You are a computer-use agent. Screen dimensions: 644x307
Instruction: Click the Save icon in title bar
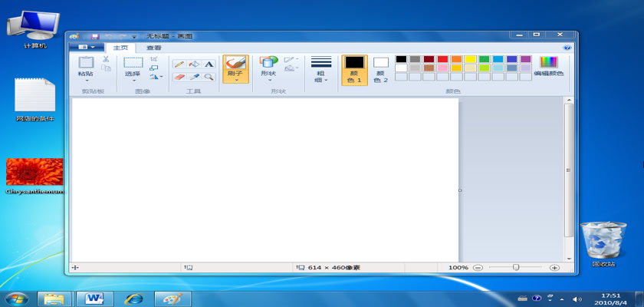(x=94, y=36)
